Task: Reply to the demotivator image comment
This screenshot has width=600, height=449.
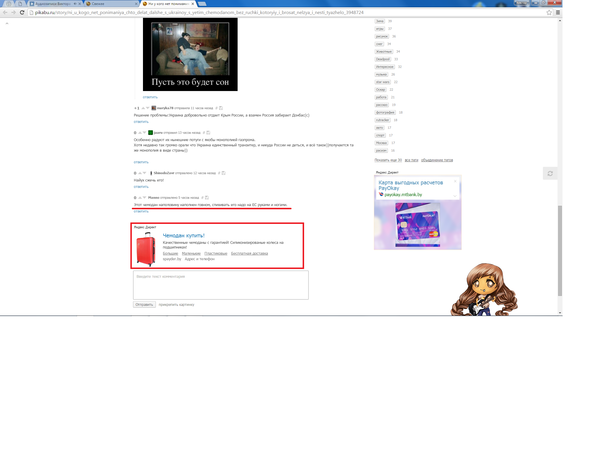Action: 150,97
